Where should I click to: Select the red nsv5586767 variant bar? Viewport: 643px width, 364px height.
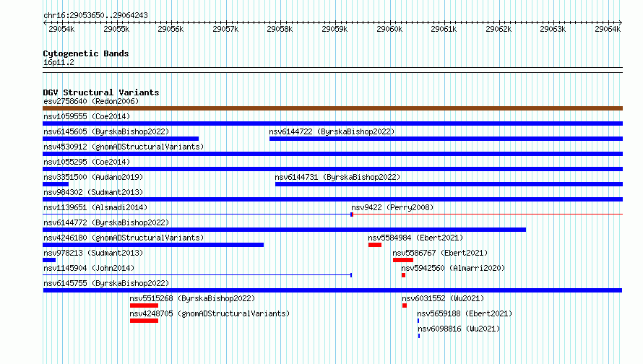pos(403,260)
